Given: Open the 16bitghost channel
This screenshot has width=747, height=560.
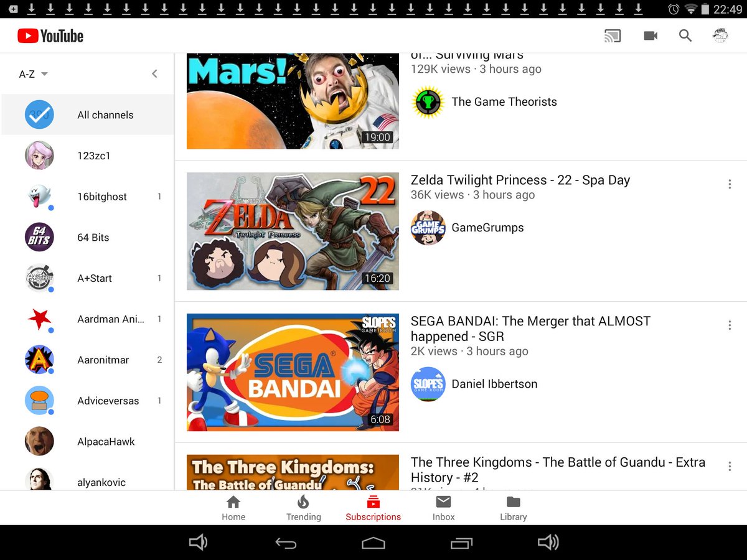Looking at the screenshot, I should [88, 197].
